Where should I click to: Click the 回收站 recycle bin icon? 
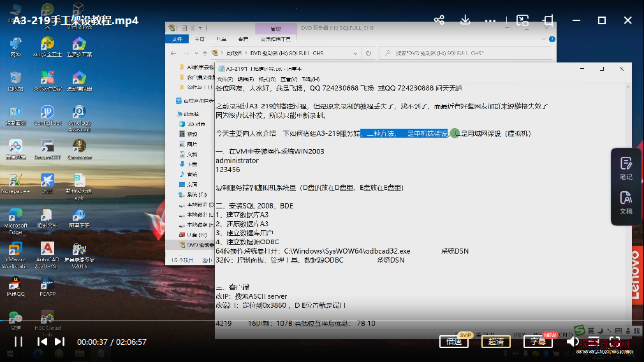coord(15,81)
